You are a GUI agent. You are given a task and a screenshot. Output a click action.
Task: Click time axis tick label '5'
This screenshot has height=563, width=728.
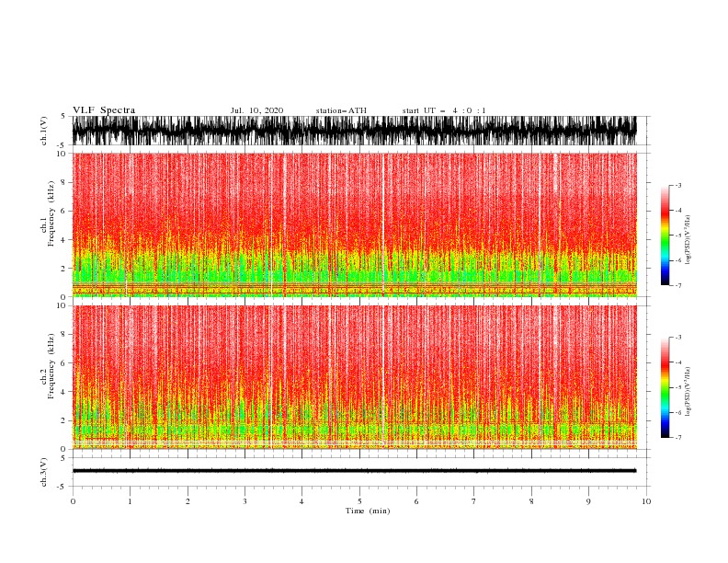click(x=359, y=501)
